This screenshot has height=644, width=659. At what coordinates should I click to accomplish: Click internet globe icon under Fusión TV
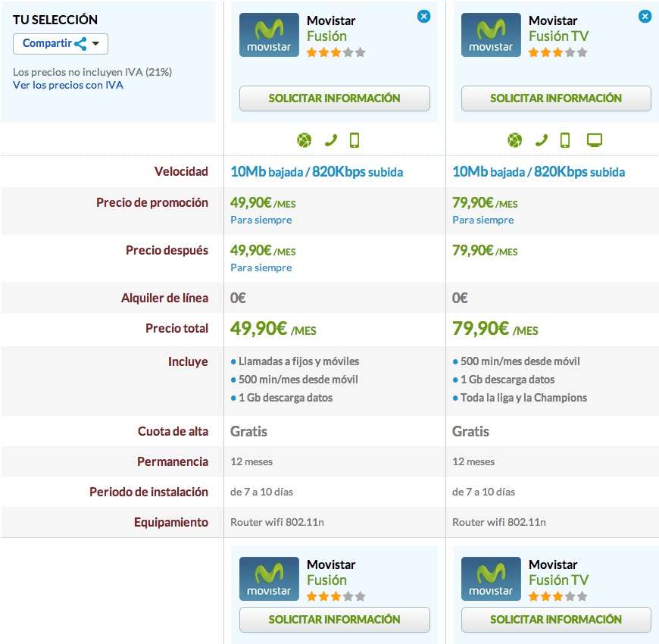click(515, 140)
